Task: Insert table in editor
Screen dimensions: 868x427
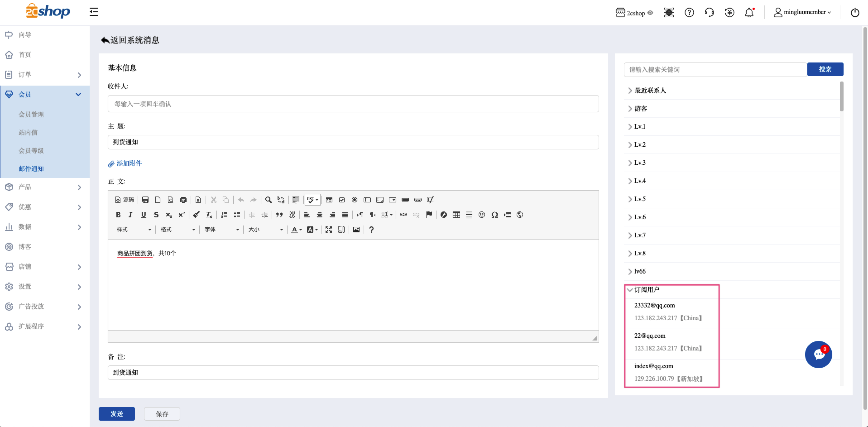Action: coord(456,215)
